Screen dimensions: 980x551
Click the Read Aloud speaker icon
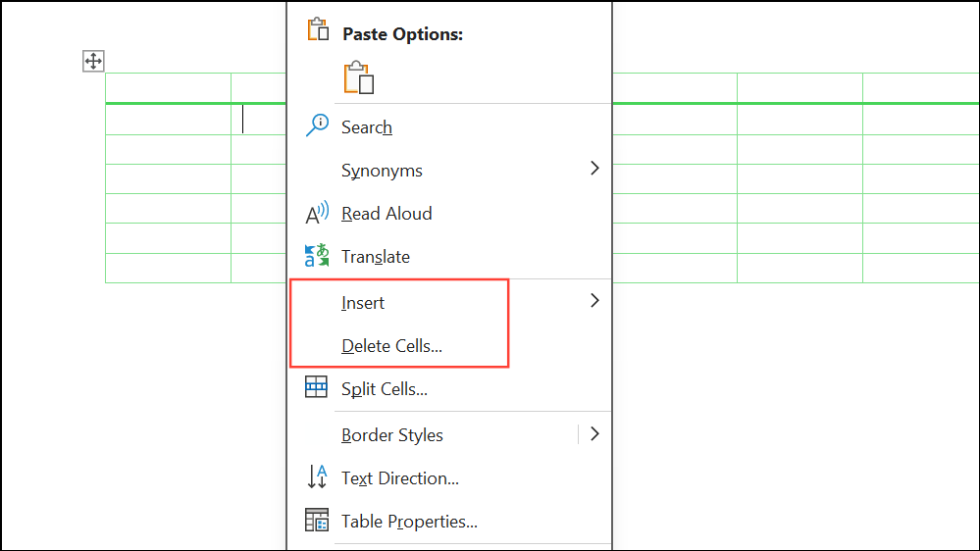click(x=317, y=213)
